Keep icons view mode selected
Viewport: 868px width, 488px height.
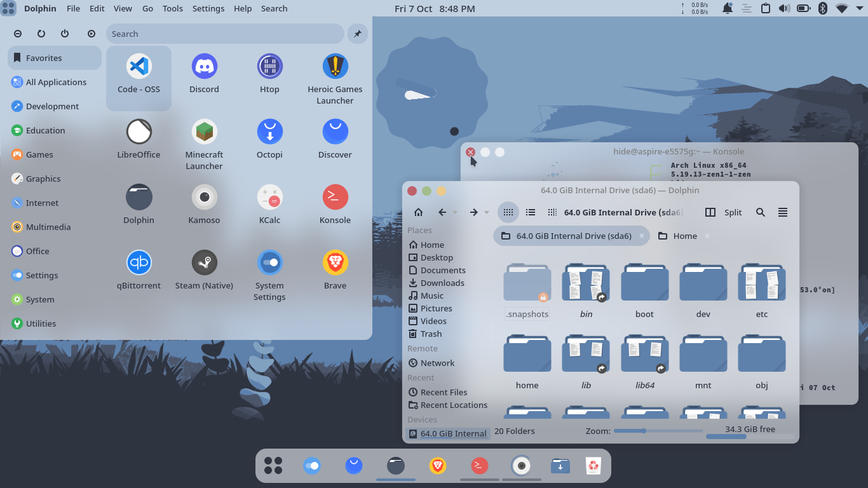[508, 212]
